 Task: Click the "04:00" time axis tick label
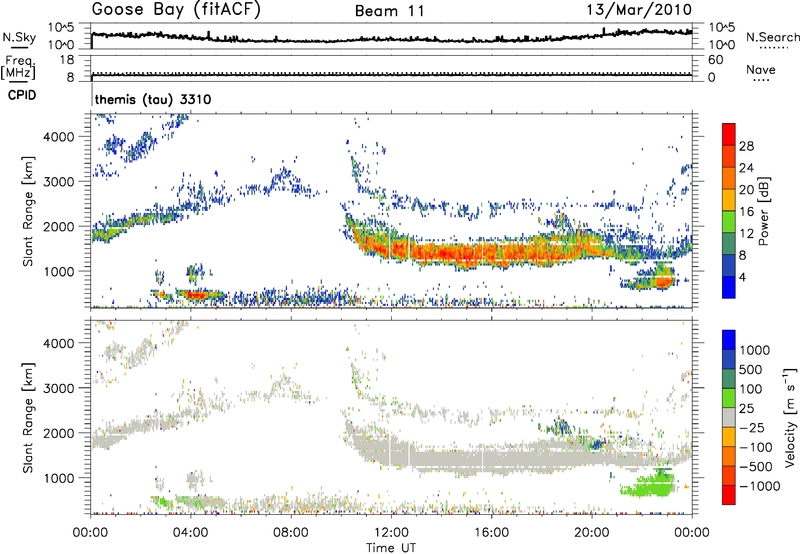point(191,533)
